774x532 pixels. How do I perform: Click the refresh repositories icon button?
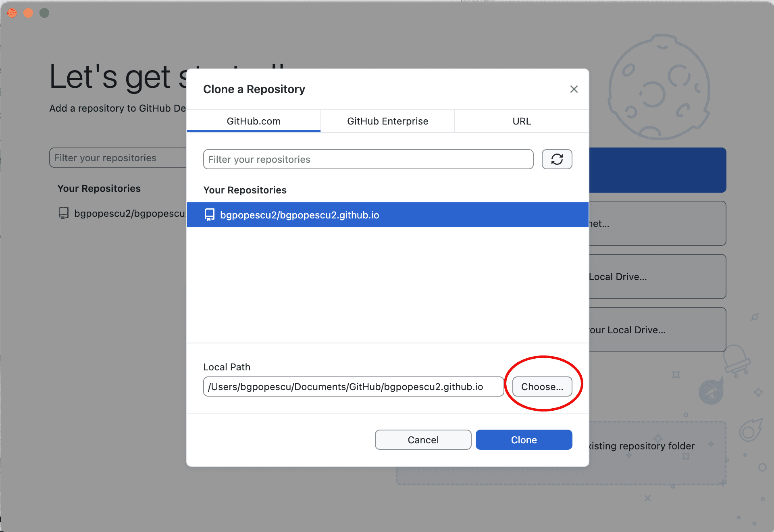557,159
